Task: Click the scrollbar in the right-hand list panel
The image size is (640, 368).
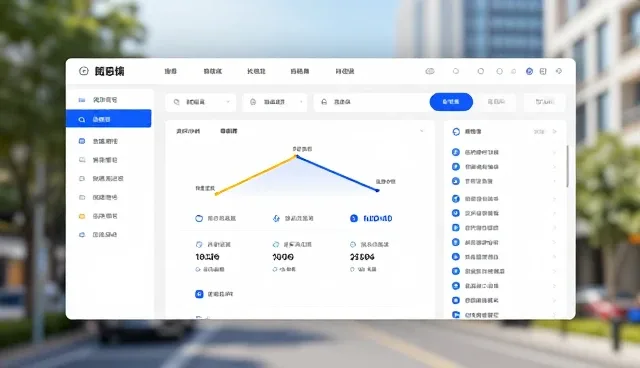Action: click(567, 166)
